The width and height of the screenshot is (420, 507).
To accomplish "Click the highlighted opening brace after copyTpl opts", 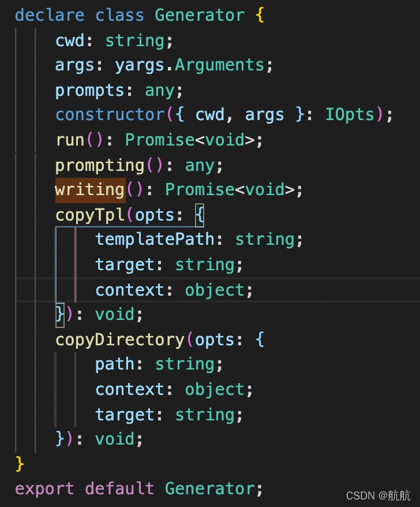I will point(200,215).
